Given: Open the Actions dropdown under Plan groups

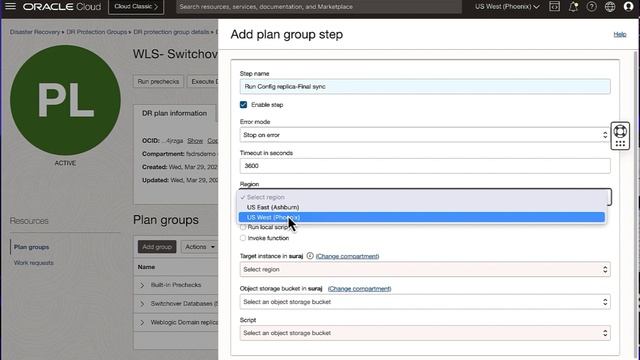Looking at the screenshot, I should [x=200, y=247].
